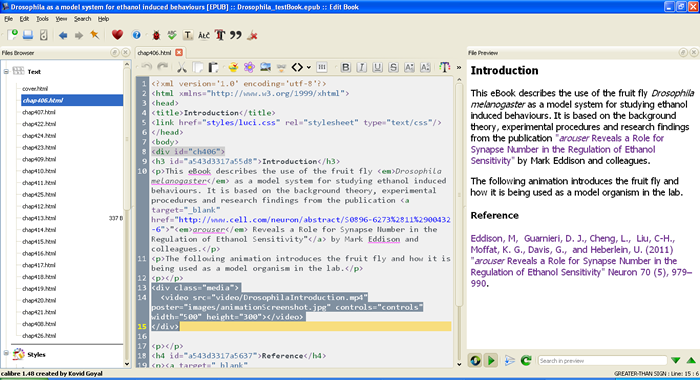Viewport: 700px width, 380px height.
Task: Click the Cut scissors icon
Action: (181, 67)
